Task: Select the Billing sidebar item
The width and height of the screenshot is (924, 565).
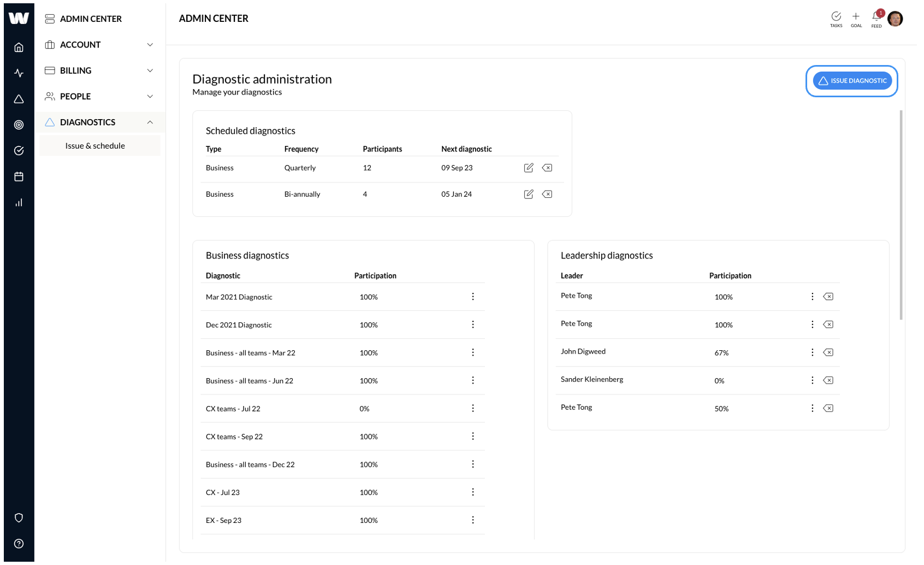Action: pyautogui.click(x=100, y=70)
